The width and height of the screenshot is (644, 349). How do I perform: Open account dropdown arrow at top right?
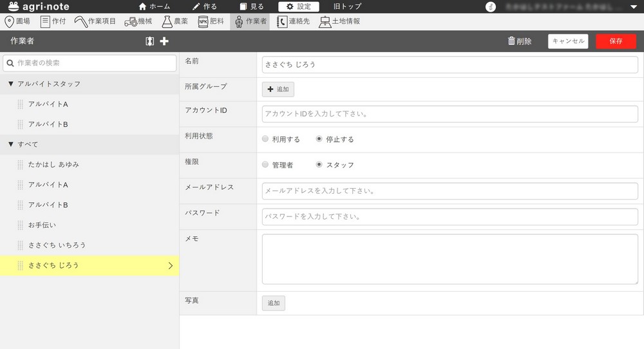[x=632, y=6]
